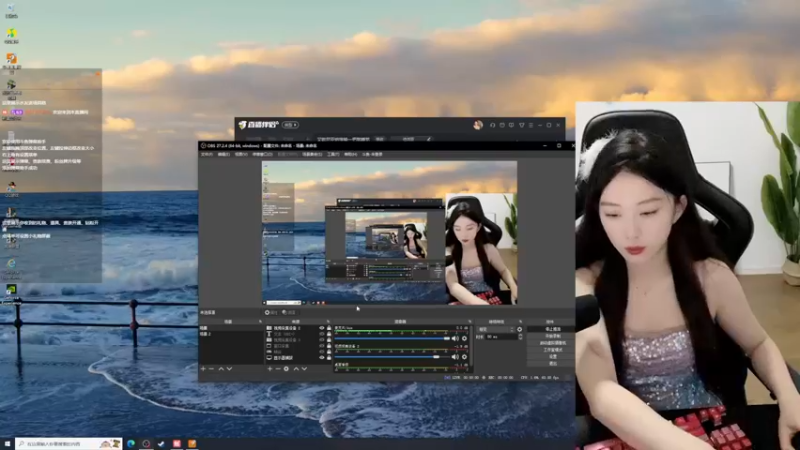Click transition duration stepper arrows
The width and height of the screenshot is (800, 450).
[x=520, y=337]
